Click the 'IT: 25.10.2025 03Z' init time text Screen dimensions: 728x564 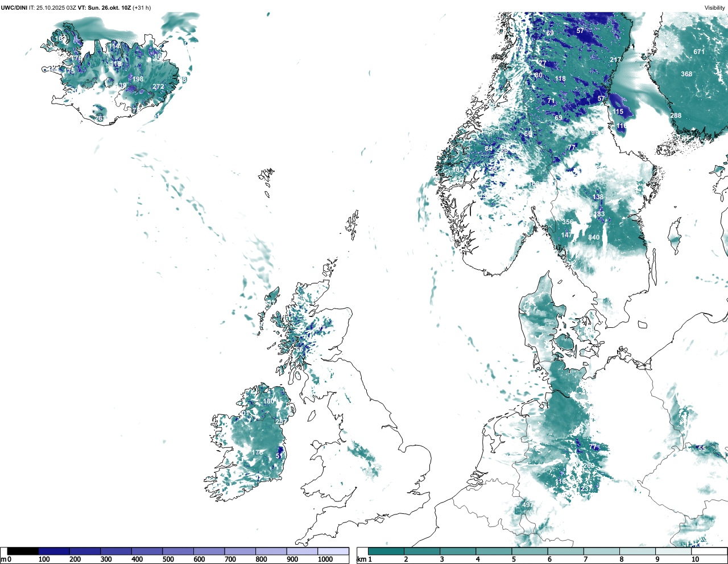[53, 8]
